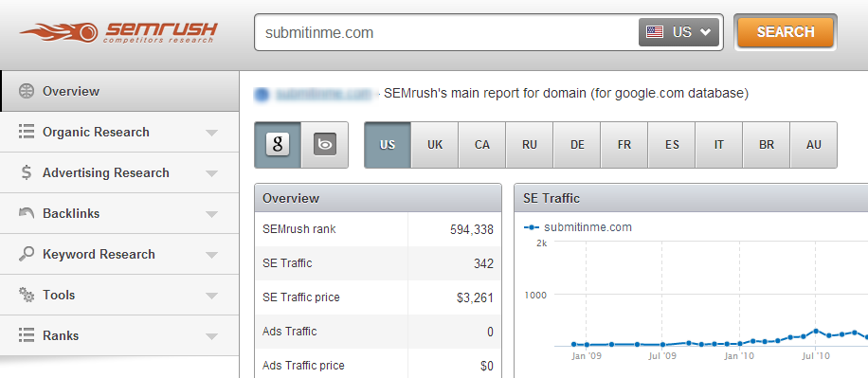Open the Ranks sidebar item
This screenshot has width=868, height=378.
(x=119, y=335)
